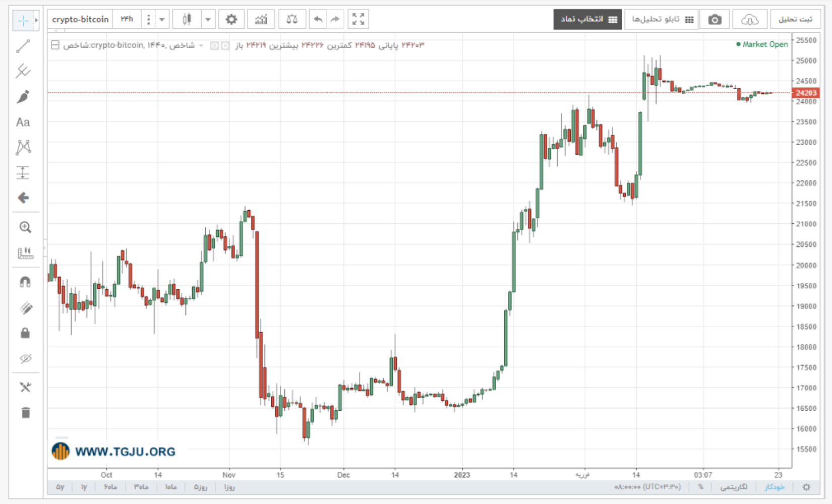Select the brush drawing tool

point(23,97)
